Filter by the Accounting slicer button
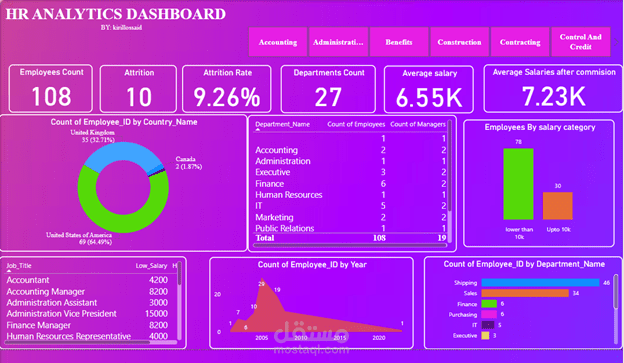Viewport: 624px width, 363px height. pyautogui.click(x=278, y=42)
